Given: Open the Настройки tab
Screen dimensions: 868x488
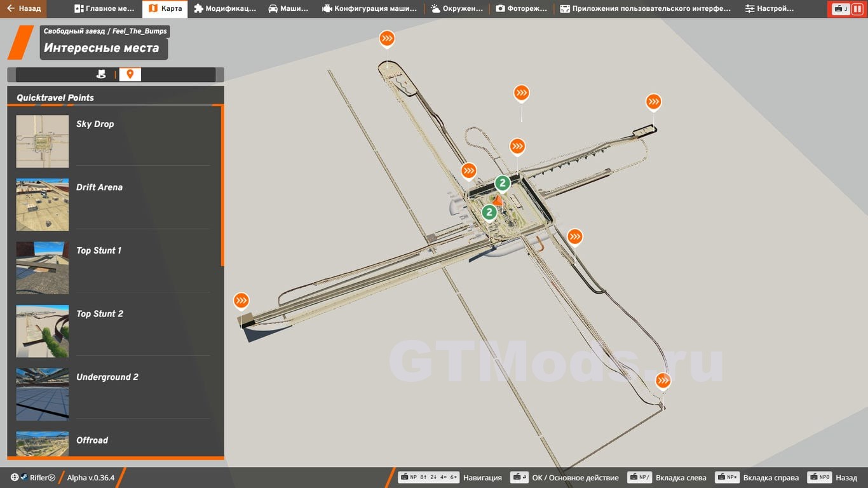Looking at the screenshot, I should coord(769,9).
